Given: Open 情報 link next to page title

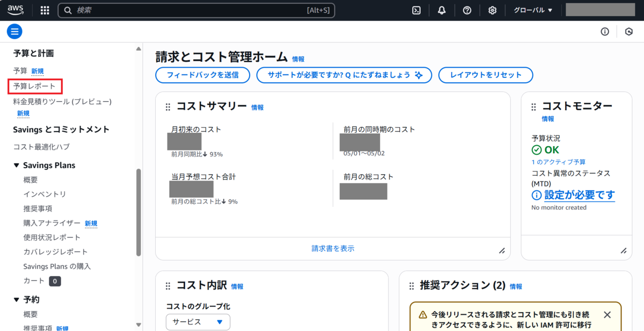Looking at the screenshot, I should pos(298,59).
